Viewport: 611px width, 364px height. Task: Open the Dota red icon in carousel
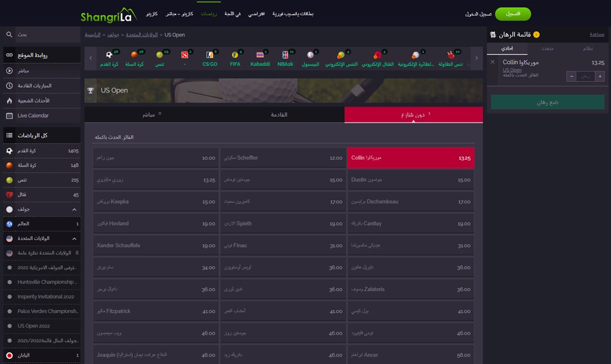coord(185,54)
